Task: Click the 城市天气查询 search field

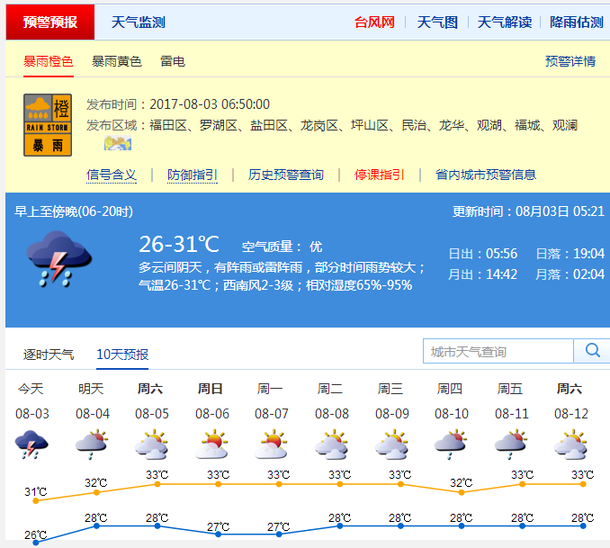Action: [498, 351]
